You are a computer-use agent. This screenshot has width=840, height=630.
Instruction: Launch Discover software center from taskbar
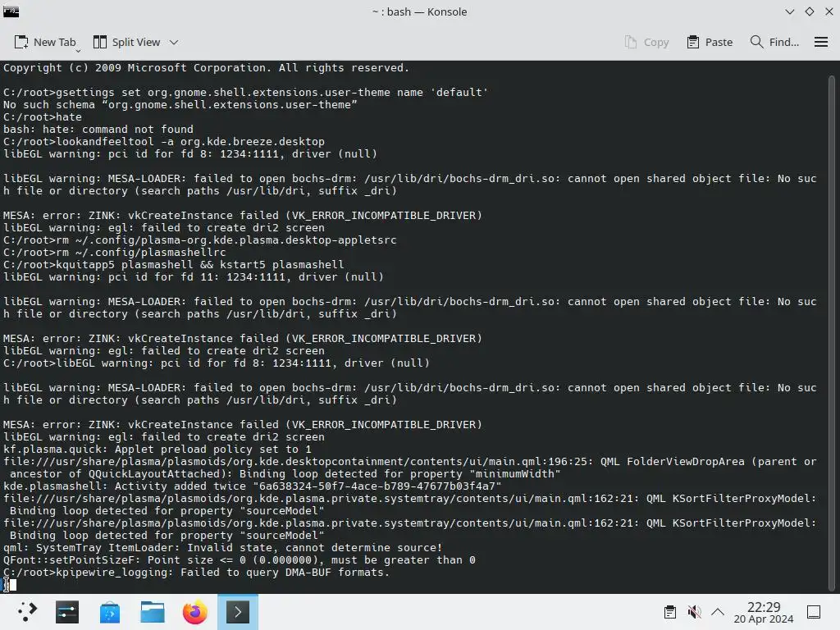pos(110,612)
